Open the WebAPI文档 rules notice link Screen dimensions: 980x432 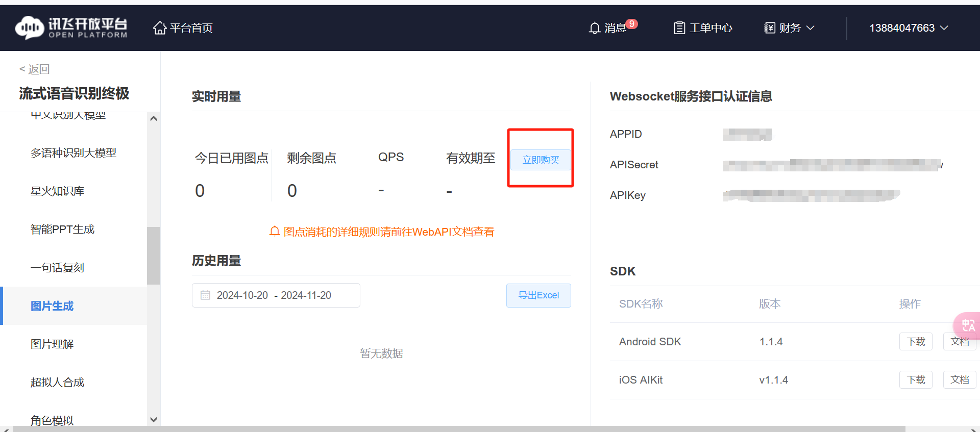point(389,232)
